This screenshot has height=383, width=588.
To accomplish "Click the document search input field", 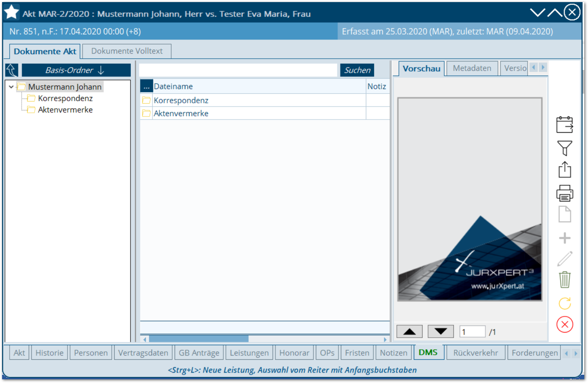I will [x=238, y=70].
